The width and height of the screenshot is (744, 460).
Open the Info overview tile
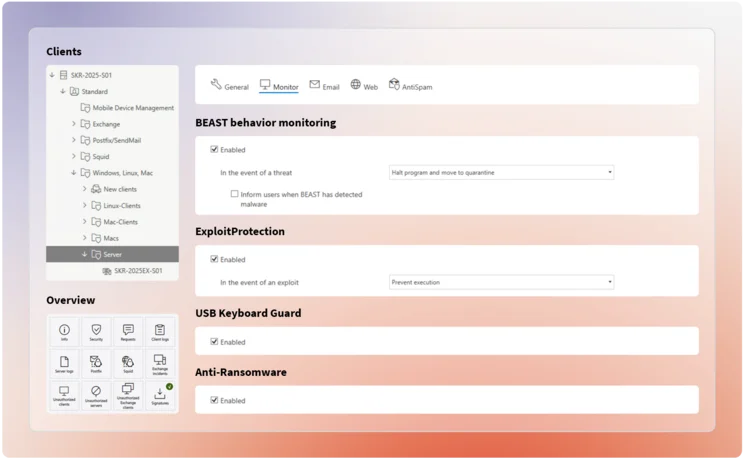[64, 332]
